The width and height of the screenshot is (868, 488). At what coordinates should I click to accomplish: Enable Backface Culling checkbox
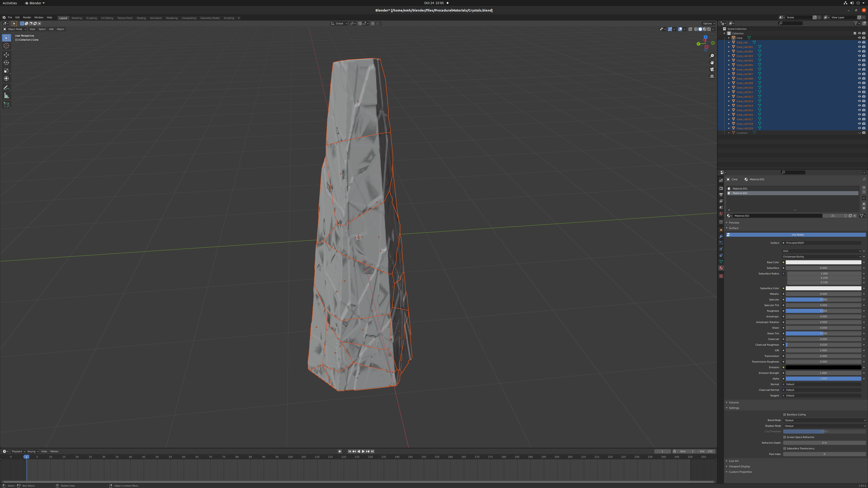[x=784, y=415]
